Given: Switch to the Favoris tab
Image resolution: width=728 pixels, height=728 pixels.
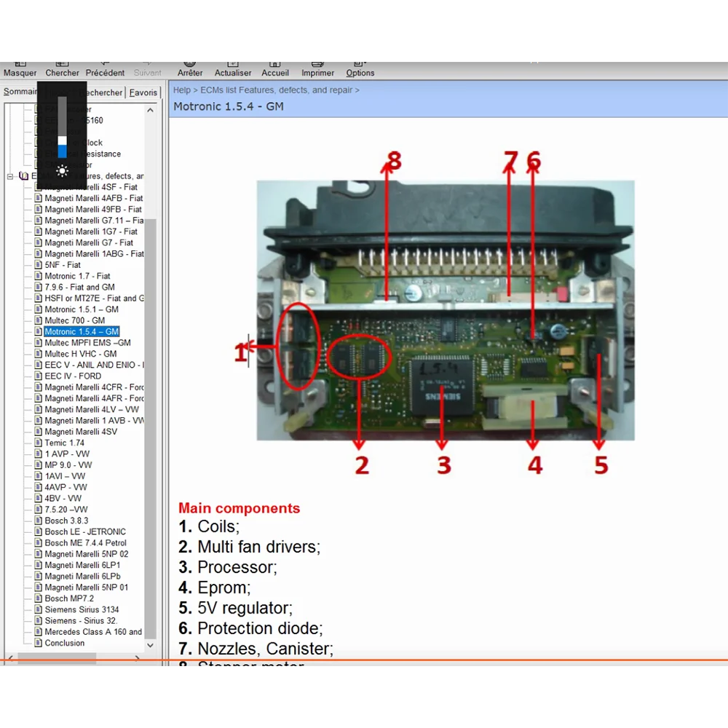Looking at the screenshot, I should click(x=143, y=92).
